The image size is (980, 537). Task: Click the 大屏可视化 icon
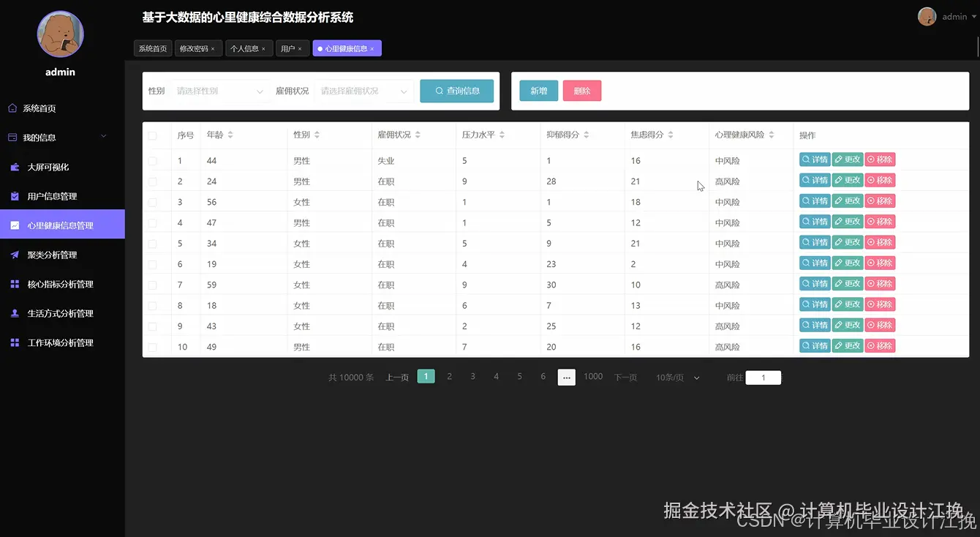(15, 167)
